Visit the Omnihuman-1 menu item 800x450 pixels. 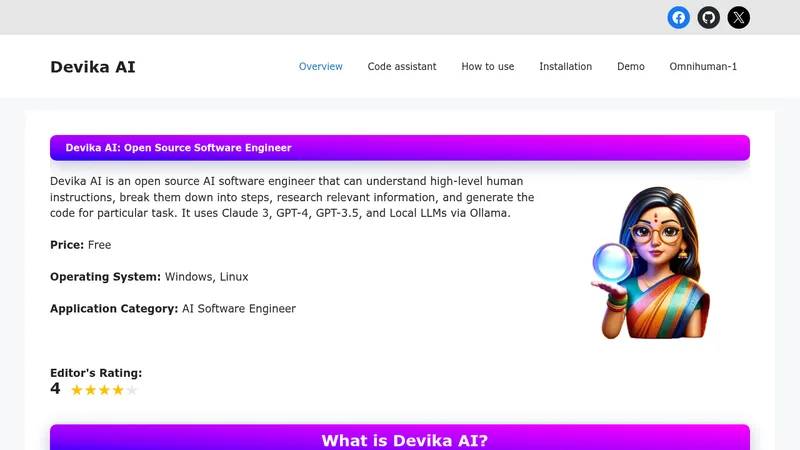pyautogui.click(x=703, y=66)
